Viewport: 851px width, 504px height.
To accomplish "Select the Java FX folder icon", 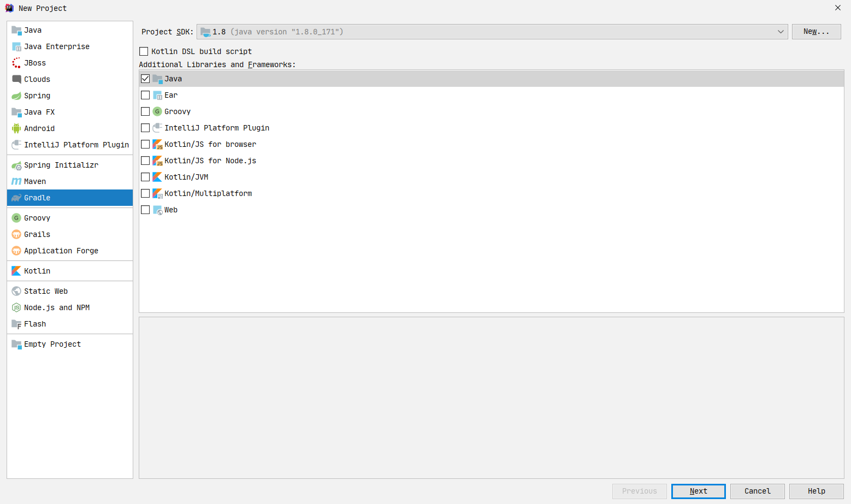I will pyautogui.click(x=16, y=112).
